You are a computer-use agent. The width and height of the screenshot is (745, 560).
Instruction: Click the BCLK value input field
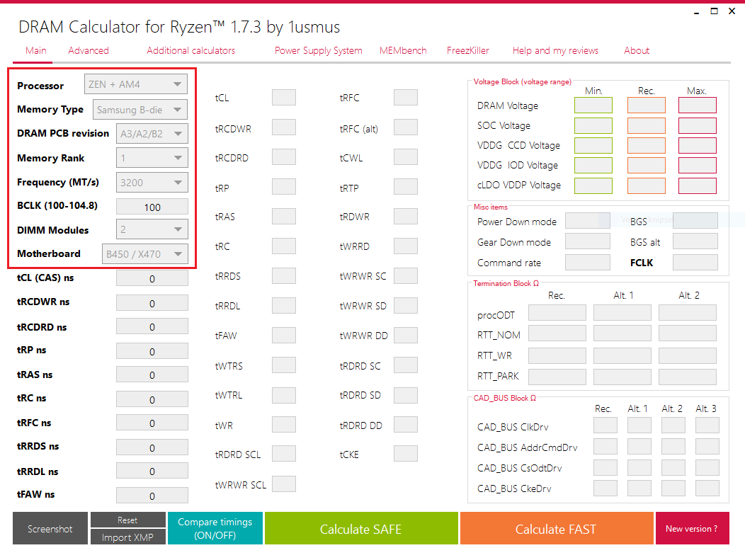152,207
